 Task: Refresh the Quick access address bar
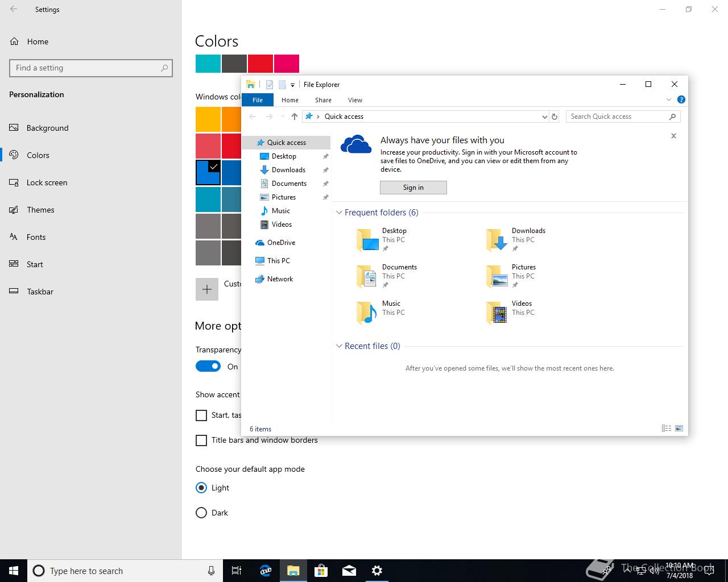tap(555, 117)
